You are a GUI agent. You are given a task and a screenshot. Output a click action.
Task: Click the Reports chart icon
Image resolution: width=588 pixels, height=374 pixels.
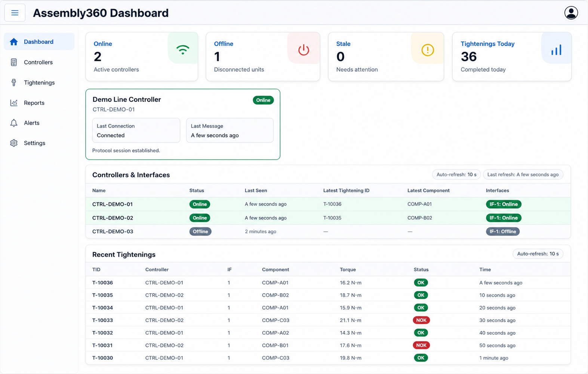[x=14, y=103]
